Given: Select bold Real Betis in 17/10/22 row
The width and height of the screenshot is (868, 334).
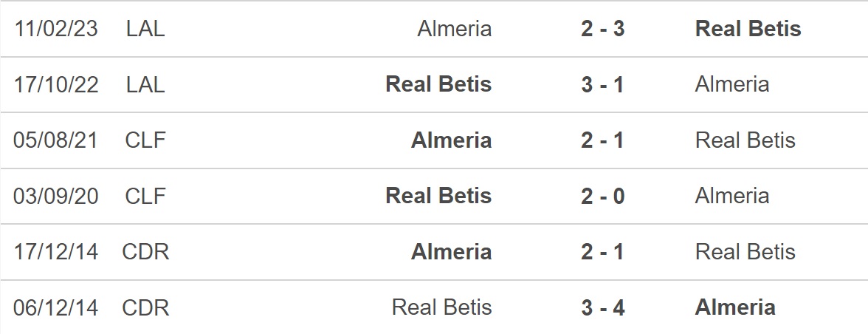Looking at the screenshot, I should tap(438, 84).
